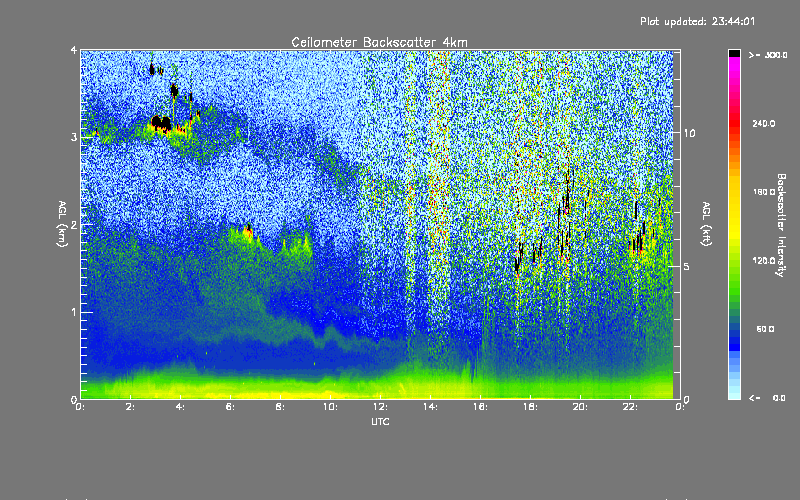Select the '4:' UTC hour tick label
Viewport: 800px width, 500px height.
tap(180, 407)
